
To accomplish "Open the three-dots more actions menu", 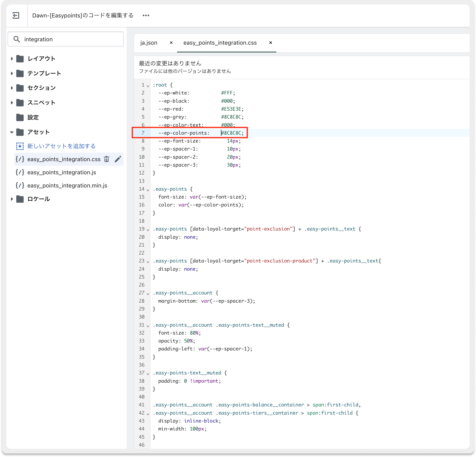I will 146,16.
